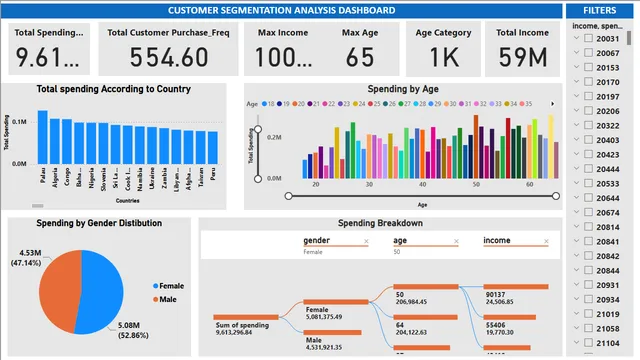The width and height of the screenshot is (640, 360).
Task: Expand the 21104 row chevron
Action: [576, 342]
